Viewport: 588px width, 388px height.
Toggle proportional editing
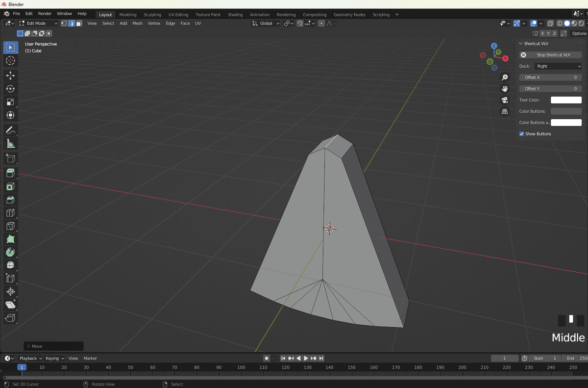coord(321,24)
